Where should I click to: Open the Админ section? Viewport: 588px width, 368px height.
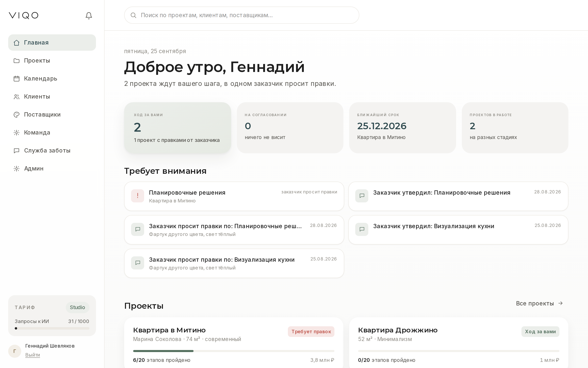click(52, 169)
